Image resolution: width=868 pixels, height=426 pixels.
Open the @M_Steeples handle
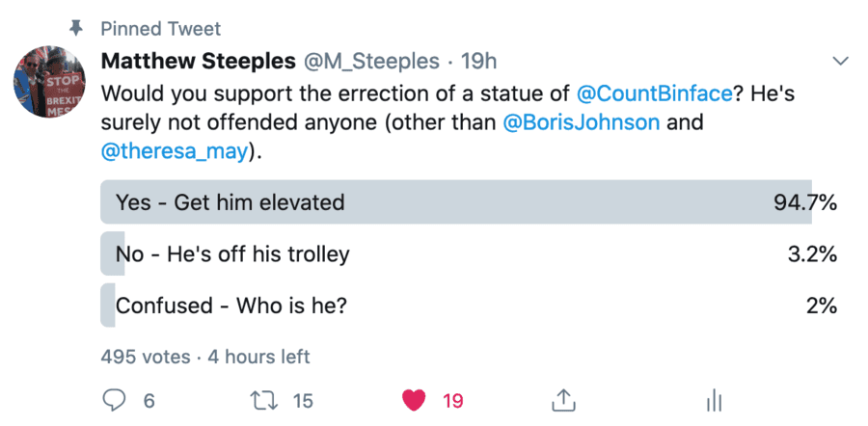[373, 62]
